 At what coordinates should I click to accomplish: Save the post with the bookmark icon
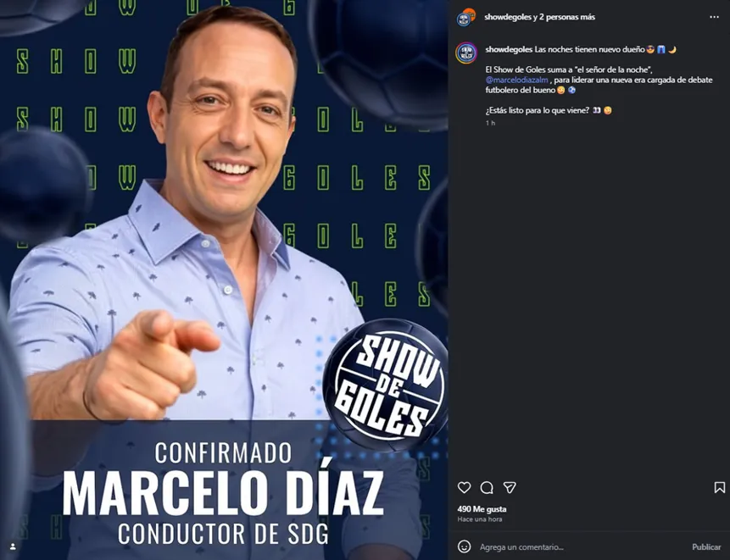(x=719, y=487)
